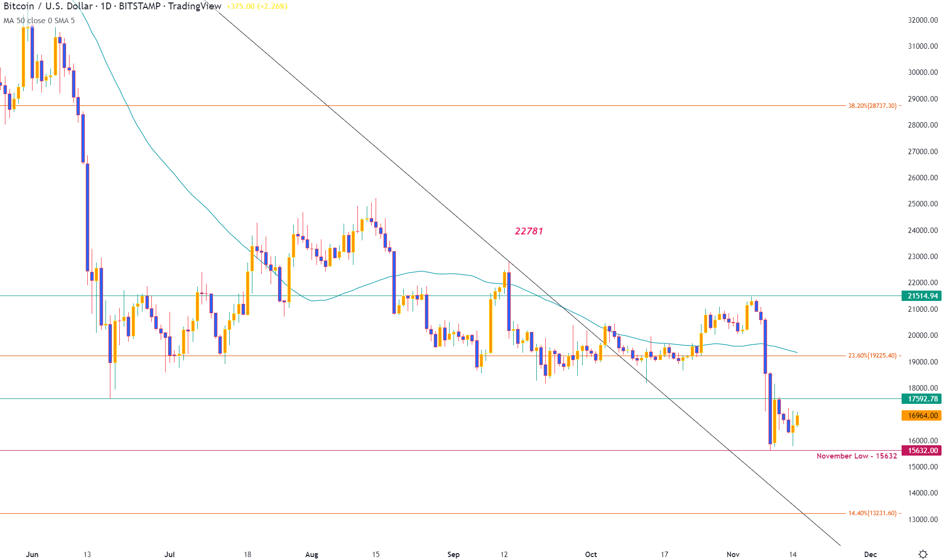Click the 25000.00 price axis value

coord(923,204)
